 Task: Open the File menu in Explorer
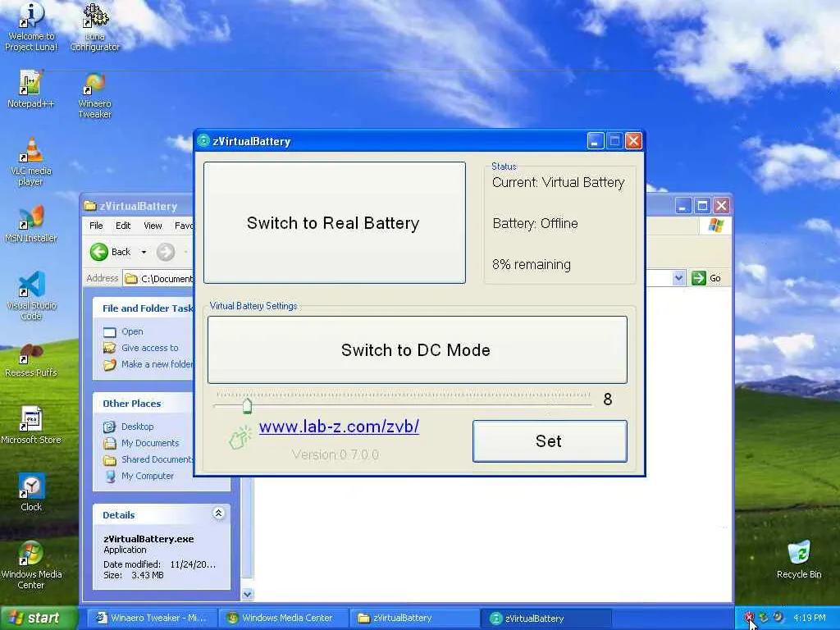[x=96, y=226]
